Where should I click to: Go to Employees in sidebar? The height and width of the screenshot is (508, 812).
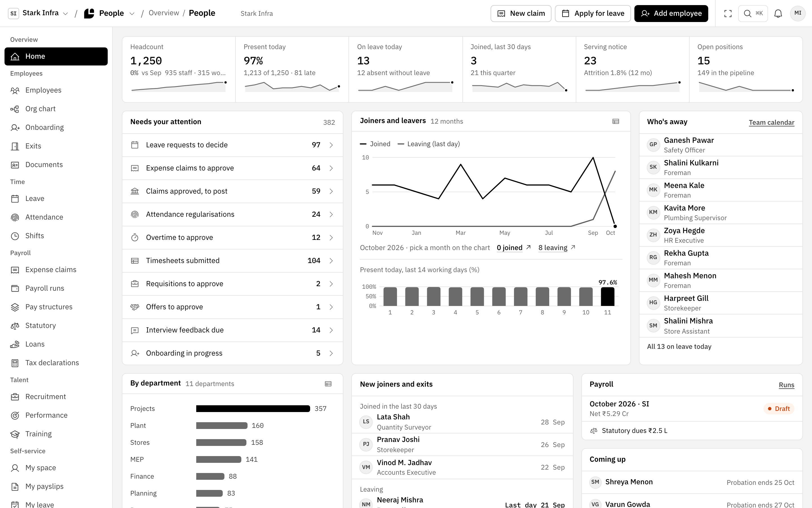(56, 90)
